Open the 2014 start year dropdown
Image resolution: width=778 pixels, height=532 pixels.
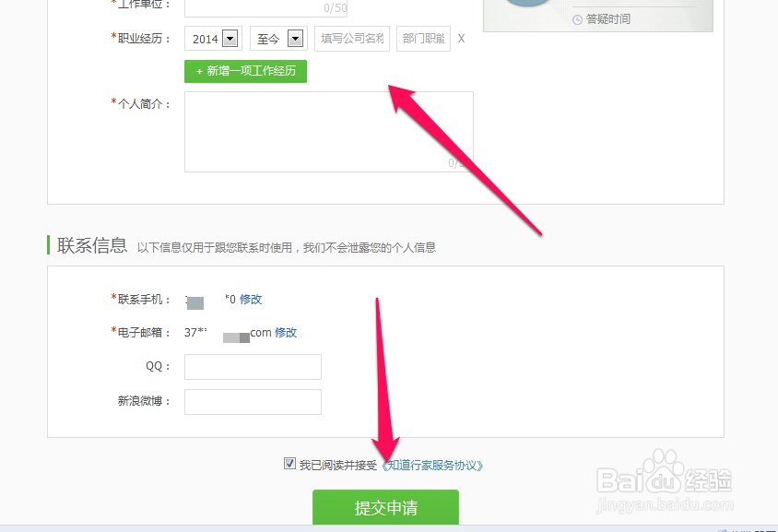coord(213,39)
